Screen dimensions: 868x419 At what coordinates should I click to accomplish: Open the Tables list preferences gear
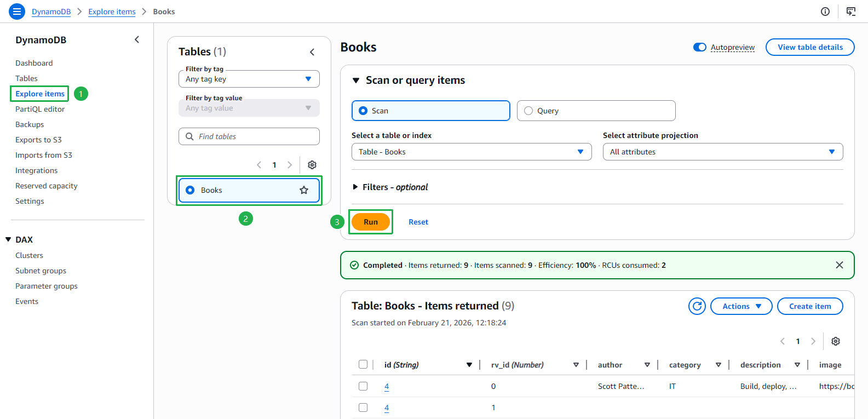tap(312, 165)
